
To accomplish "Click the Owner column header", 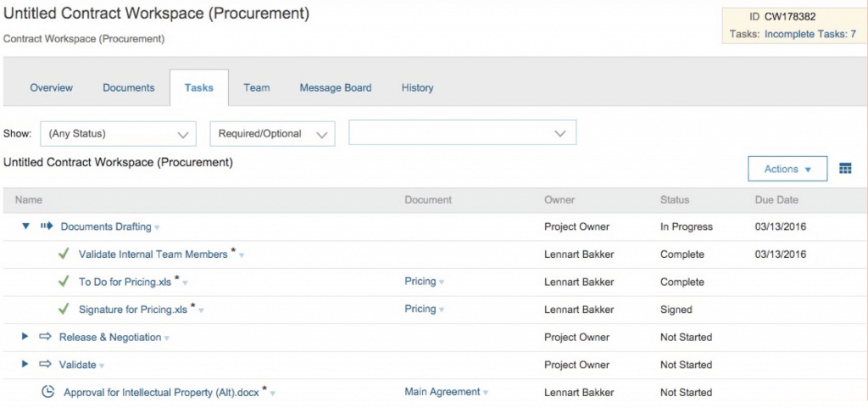I will pyautogui.click(x=559, y=200).
